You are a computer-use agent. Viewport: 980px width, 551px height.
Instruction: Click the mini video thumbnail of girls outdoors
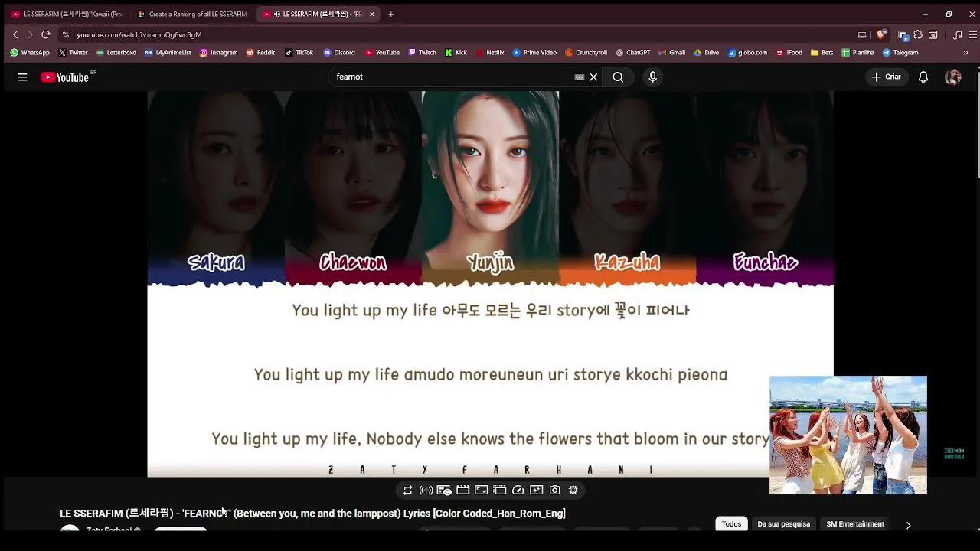848,435
